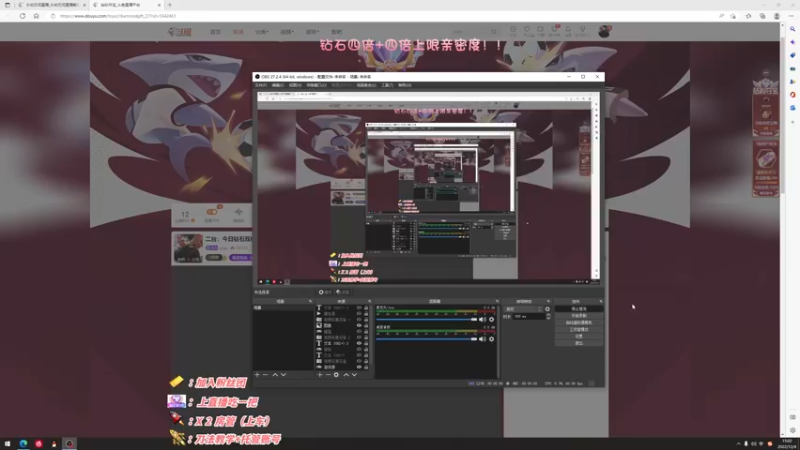Open transition properties via the gear icon
The width and height of the screenshot is (800, 450).
click(x=547, y=309)
